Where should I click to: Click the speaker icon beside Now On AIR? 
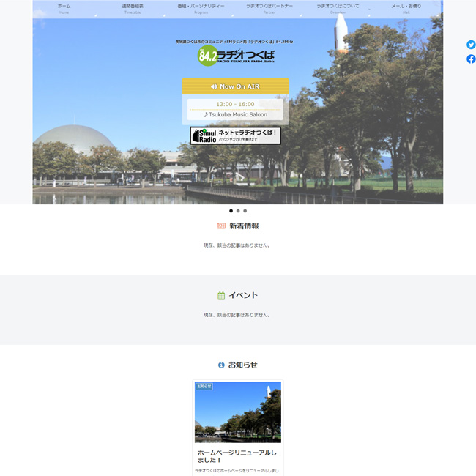[x=214, y=86]
